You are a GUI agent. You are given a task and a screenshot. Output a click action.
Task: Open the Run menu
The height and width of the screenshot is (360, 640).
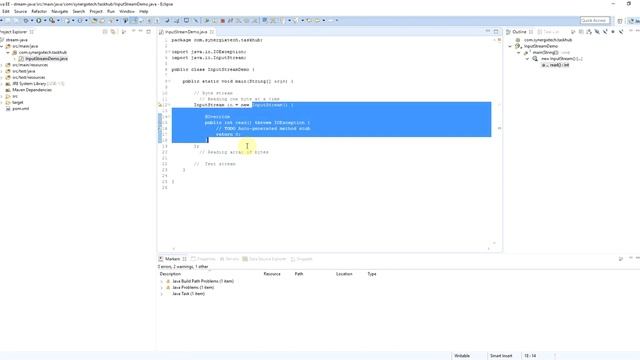pos(111,11)
